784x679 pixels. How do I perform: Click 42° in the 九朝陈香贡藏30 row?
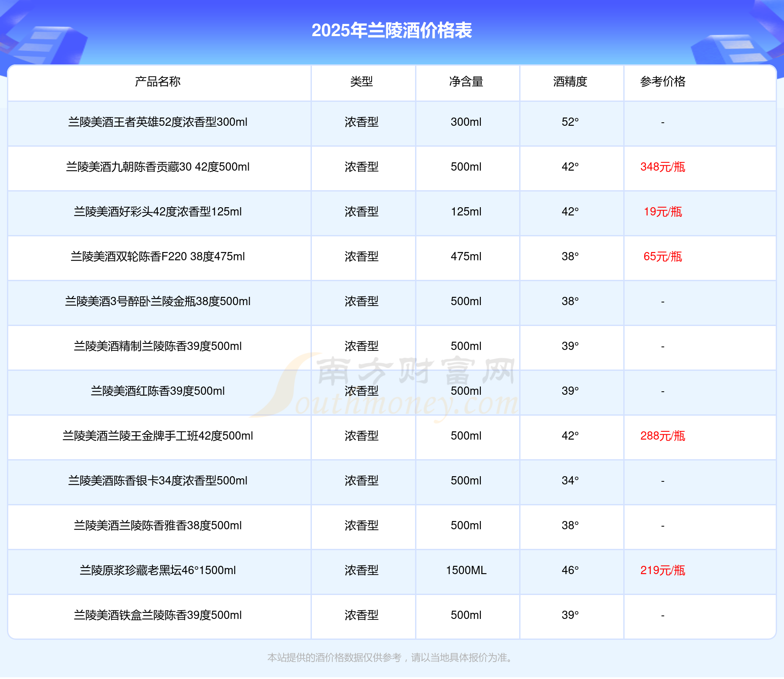(x=570, y=167)
